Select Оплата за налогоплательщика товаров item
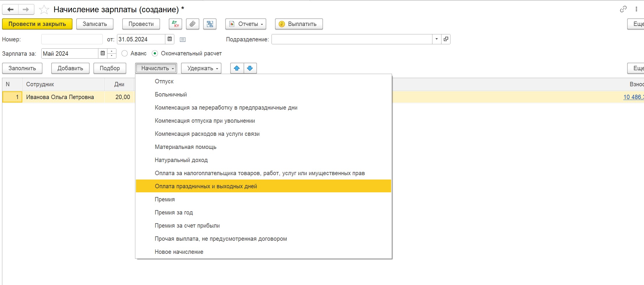The image size is (644, 285). [263, 173]
